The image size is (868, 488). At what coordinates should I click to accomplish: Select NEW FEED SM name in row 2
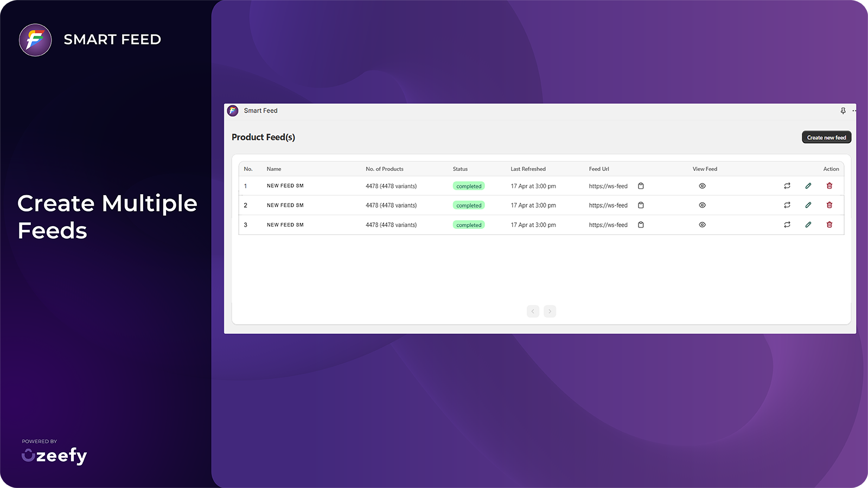coord(285,206)
